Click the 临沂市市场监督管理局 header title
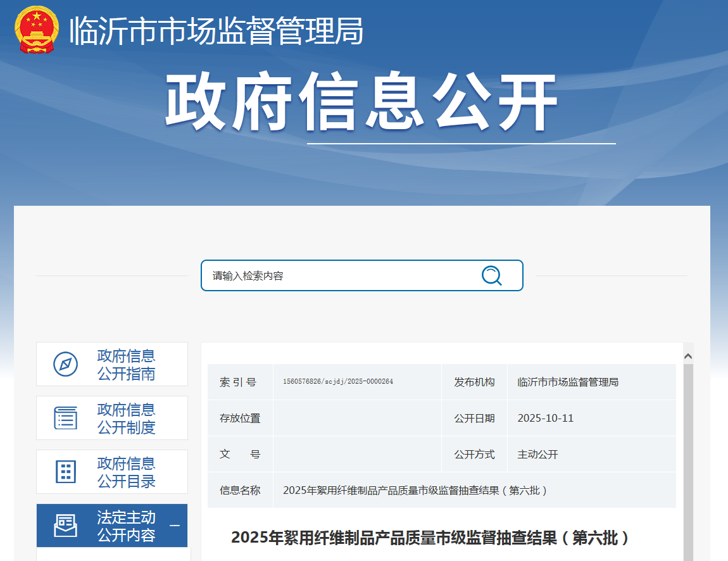This screenshot has height=561, width=728. (x=216, y=30)
